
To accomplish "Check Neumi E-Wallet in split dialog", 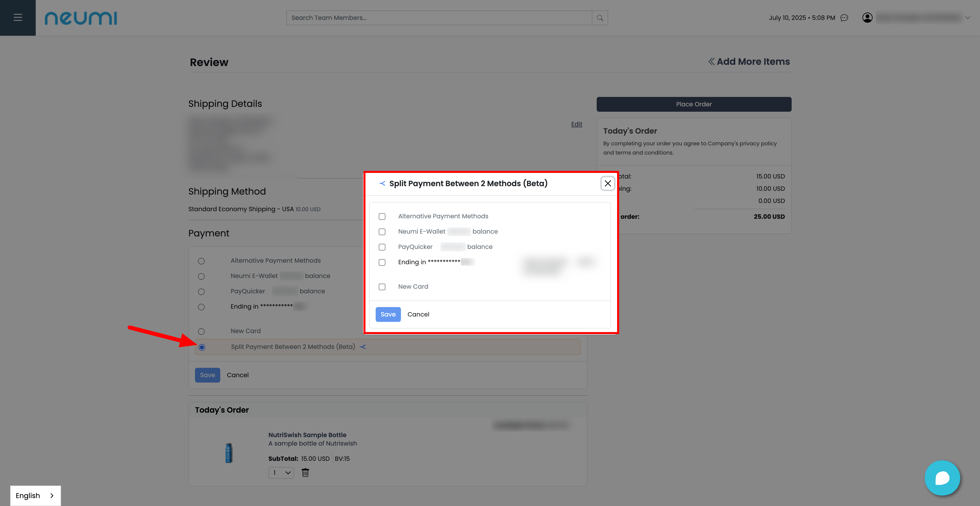I will 382,232.
